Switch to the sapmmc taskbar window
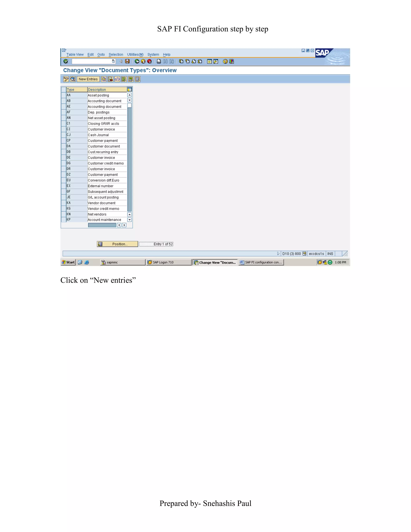 click(123, 262)
